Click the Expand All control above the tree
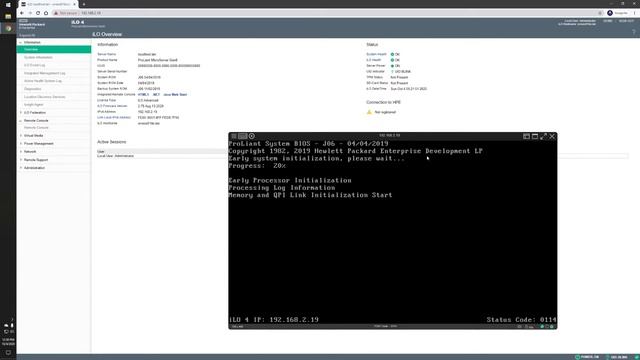The height and width of the screenshot is (360, 640). click(27, 36)
